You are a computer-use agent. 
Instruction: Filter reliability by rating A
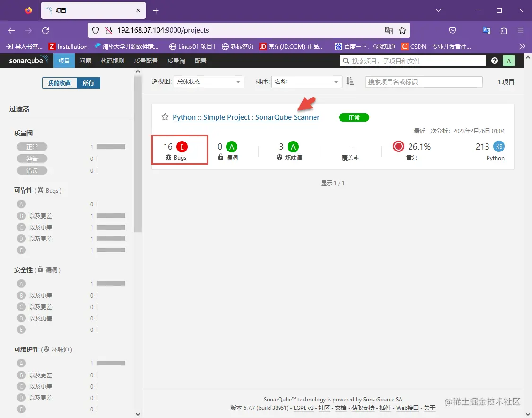tap(21, 204)
